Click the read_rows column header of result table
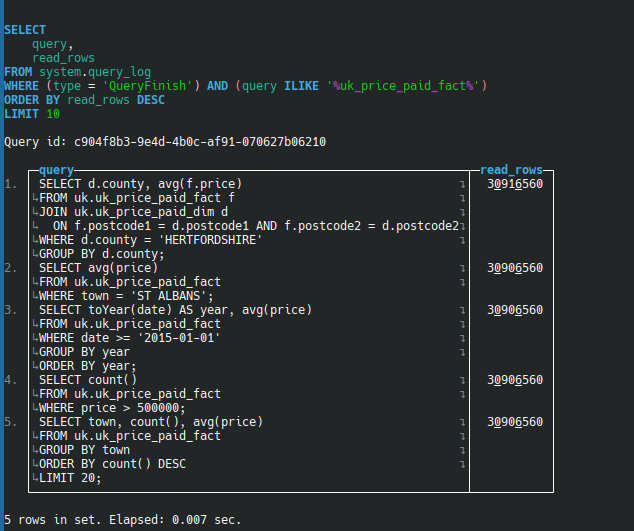Image resolution: width=634 pixels, height=531 pixels. click(x=511, y=170)
